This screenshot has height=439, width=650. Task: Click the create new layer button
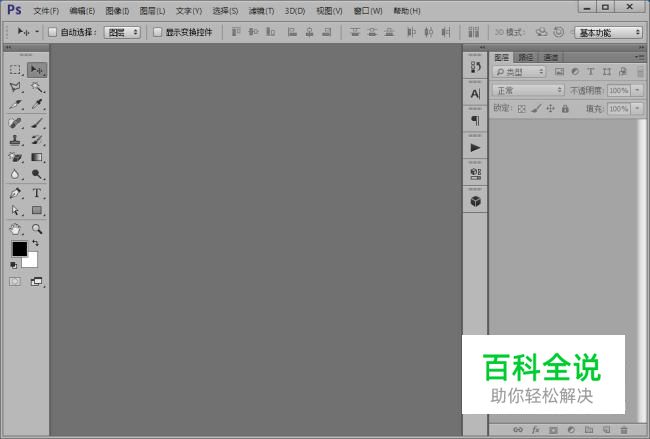point(606,429)
